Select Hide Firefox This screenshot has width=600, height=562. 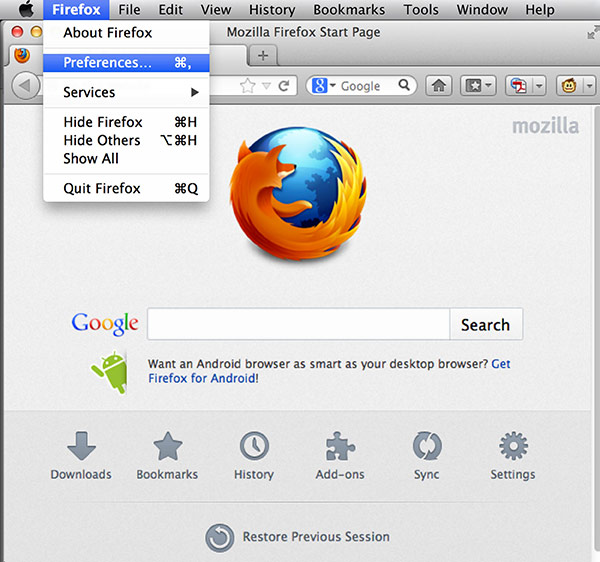click(x=126, y=122)
